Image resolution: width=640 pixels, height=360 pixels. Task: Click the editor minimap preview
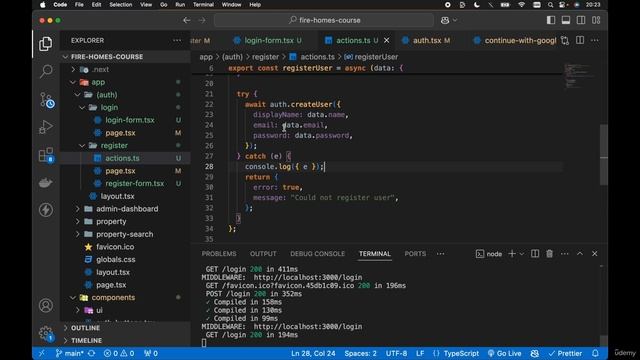(580, 76)
